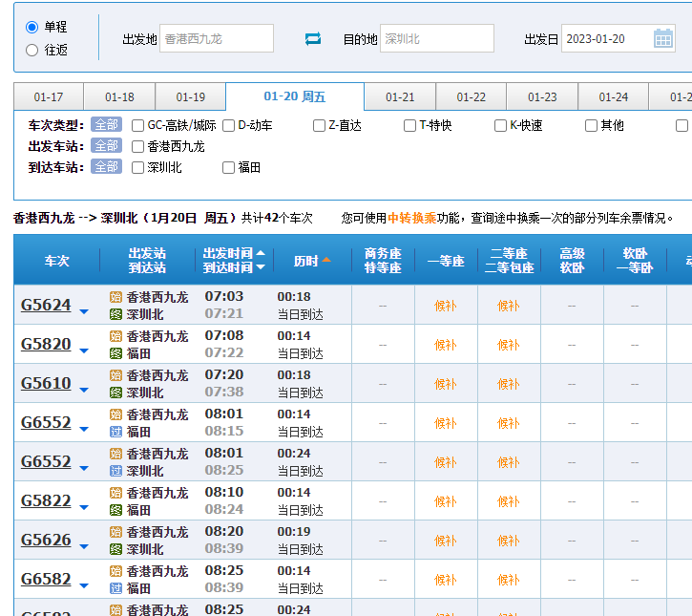Click the 全部 tag for train type

tap(106, 125)
